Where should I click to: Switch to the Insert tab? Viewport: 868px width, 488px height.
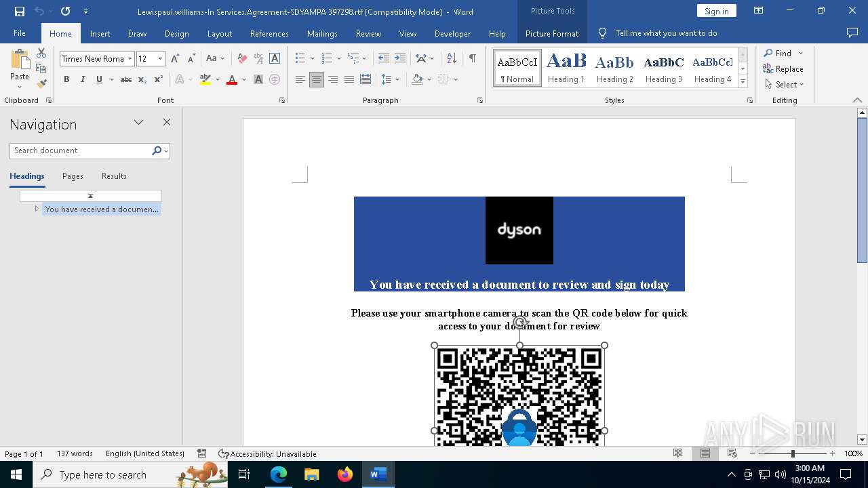[100, 33]
